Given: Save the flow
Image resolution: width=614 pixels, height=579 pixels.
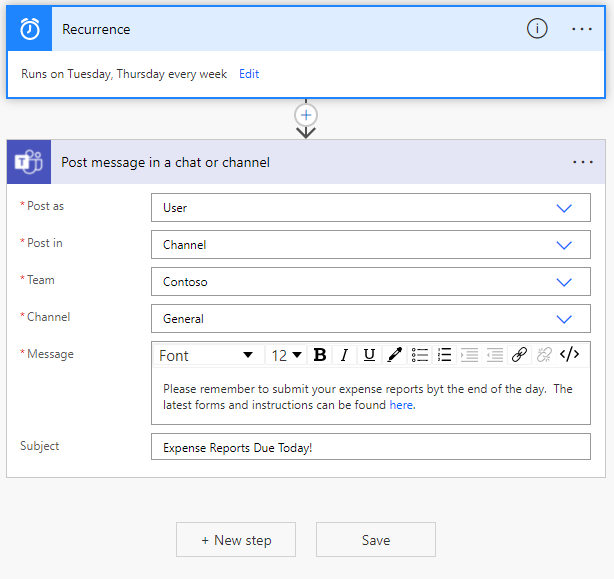Looking at the screenshot, I should 376,540.
